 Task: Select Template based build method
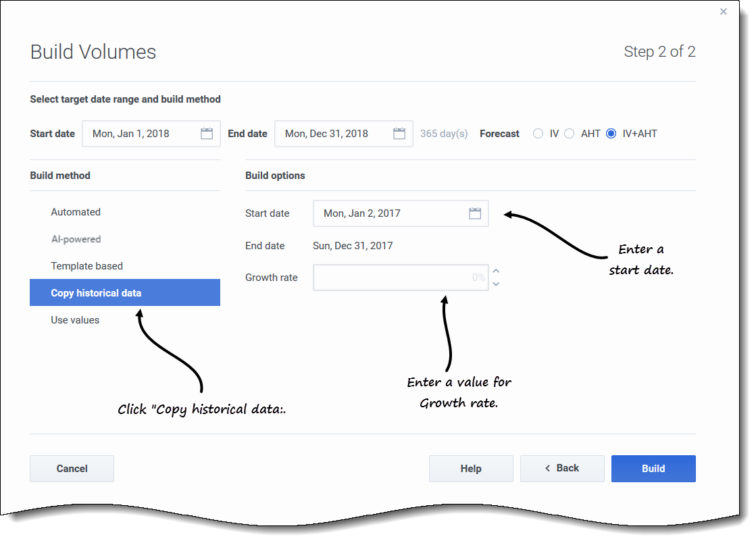pos(87,266)
